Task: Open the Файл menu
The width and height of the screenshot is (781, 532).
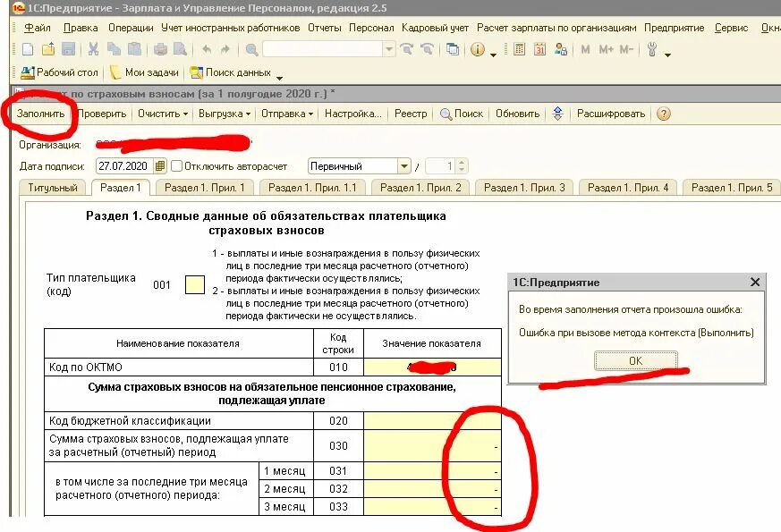Action: click(38, 28)
